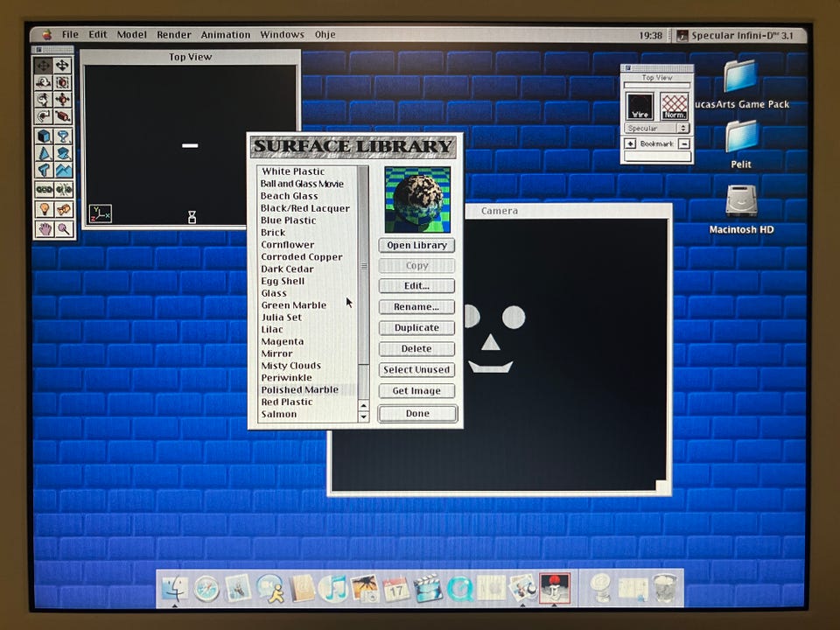Click the menu bar clock showing 19:38

pyautogui.click(x=650, y=35)
